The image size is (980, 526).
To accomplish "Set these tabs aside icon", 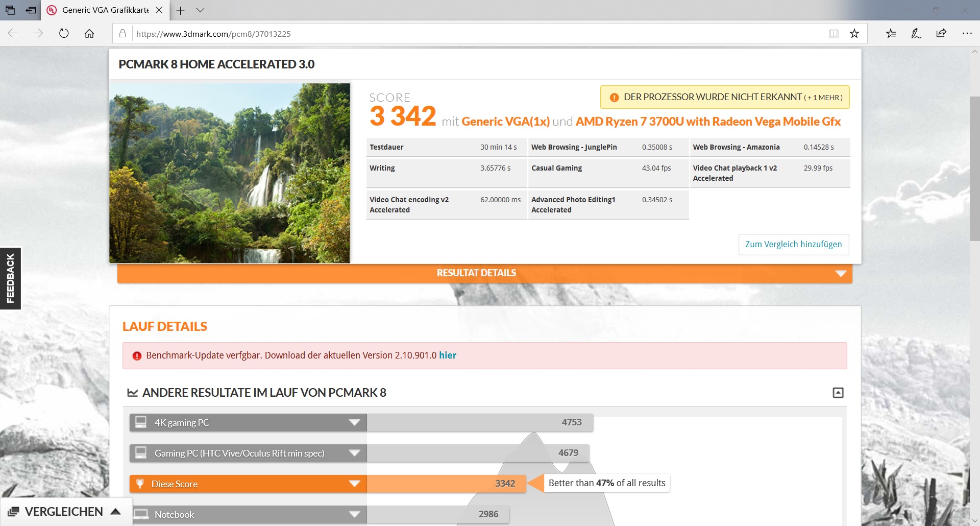I will tap(31, 10).
